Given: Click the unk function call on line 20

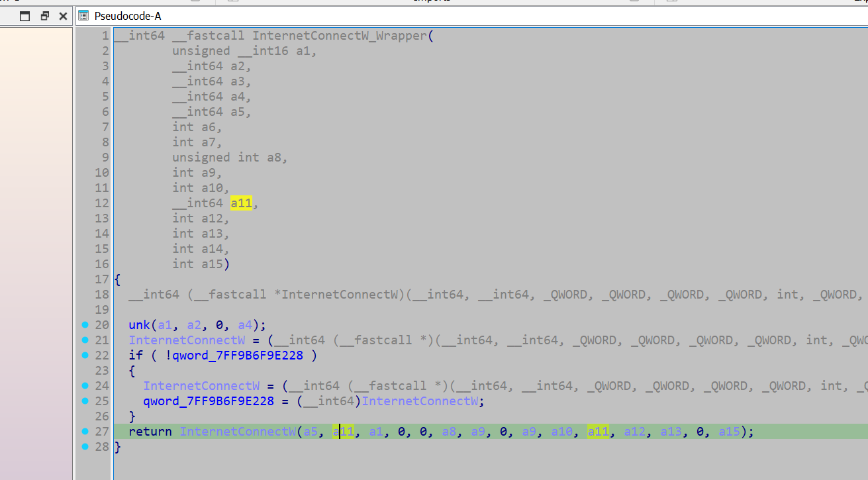Looking at the screenshot, I should pos(140,325).
